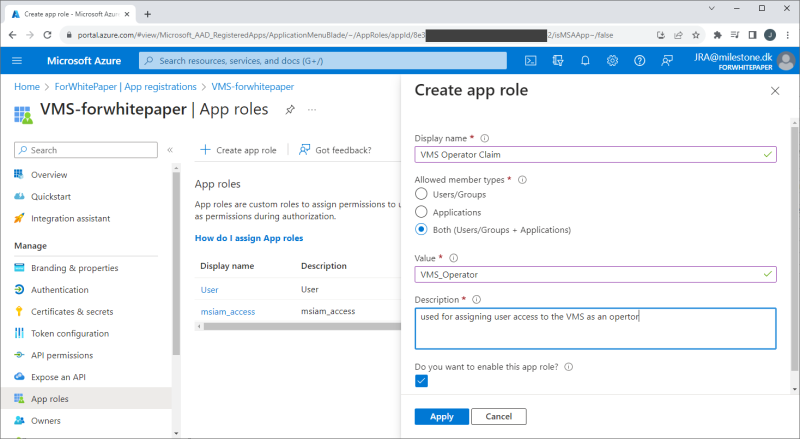Click the Display name info icon
This screenshot has height=439, width=800.
pyautogui.click(x=484, y=138)
